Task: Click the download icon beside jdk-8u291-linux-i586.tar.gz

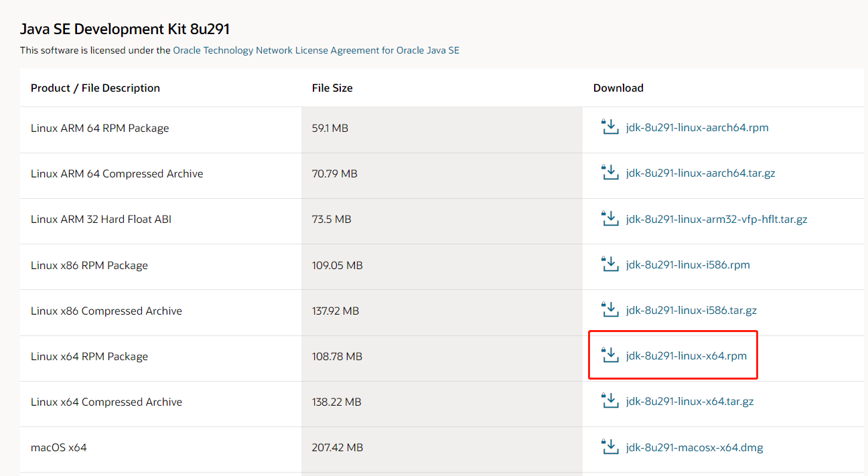Action: coord(609,309)
